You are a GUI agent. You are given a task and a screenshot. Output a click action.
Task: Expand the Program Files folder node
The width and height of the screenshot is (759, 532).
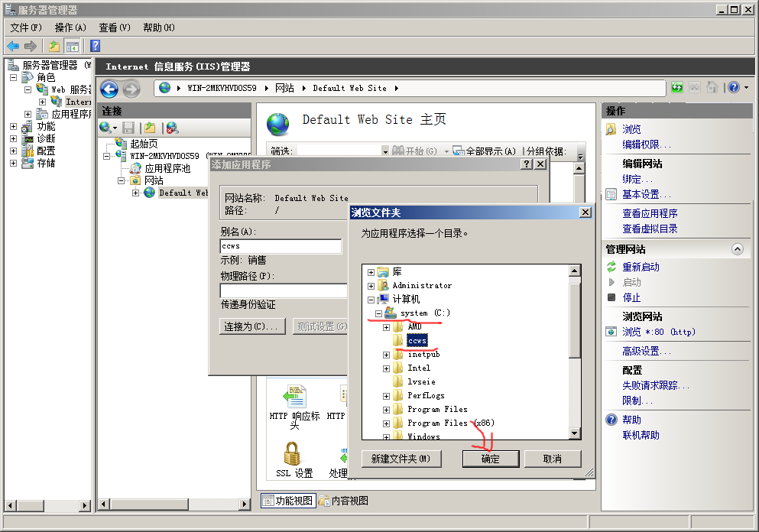pyautogui.click(x=387, y=410)
